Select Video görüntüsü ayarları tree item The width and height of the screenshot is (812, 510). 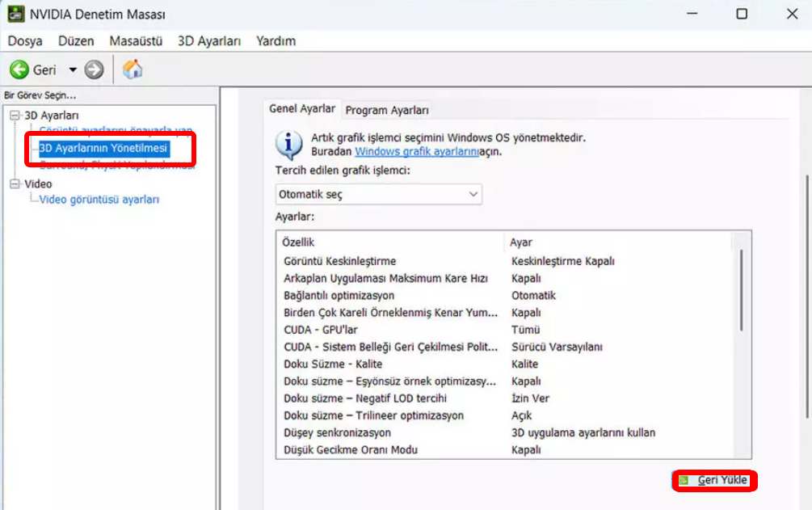point(99,200)
